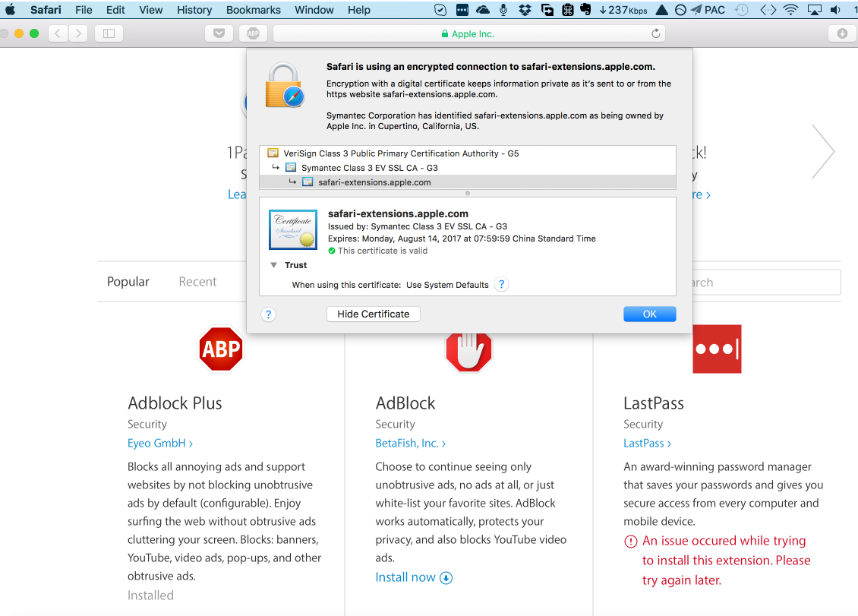Open the AirPlay display menu bar icon
This screenshot has height=616, width=858.
point(815,10)
